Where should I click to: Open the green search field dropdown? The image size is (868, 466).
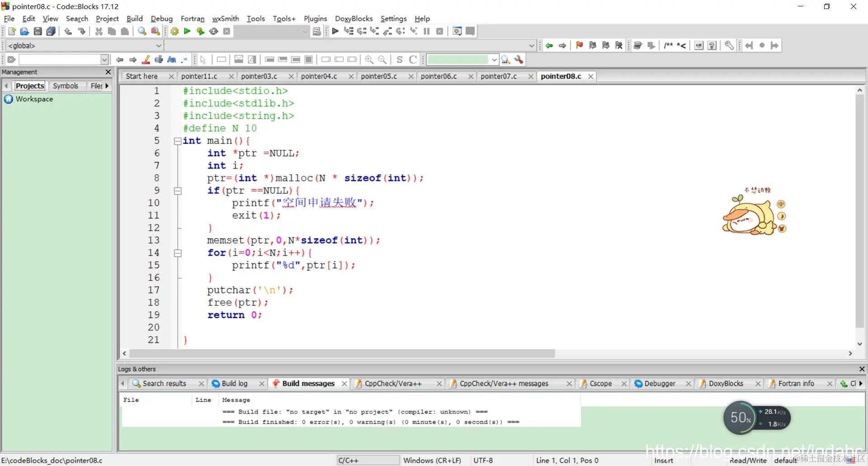point(494,59)
